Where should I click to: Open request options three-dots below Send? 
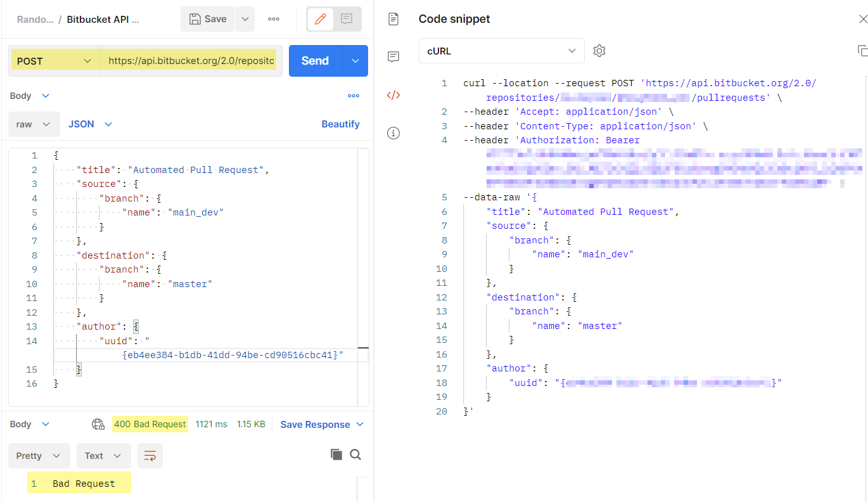point(354,96)
